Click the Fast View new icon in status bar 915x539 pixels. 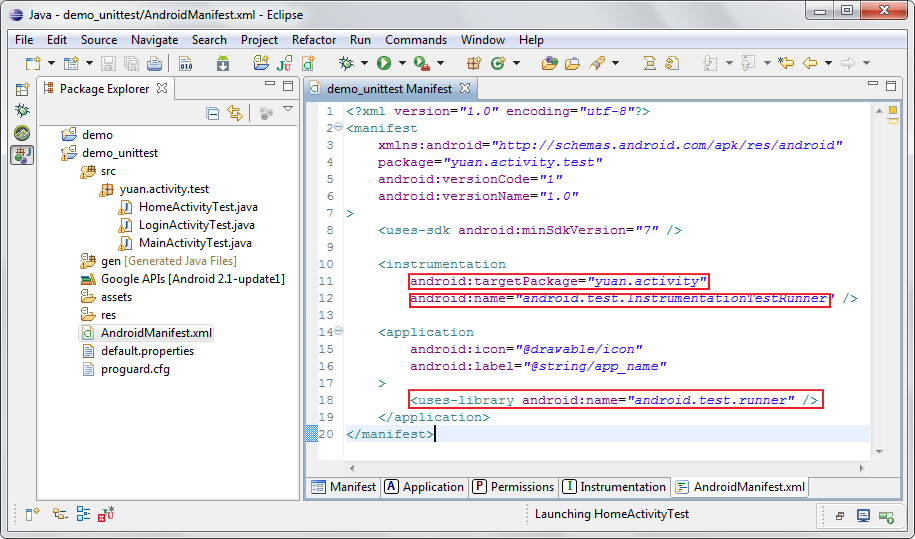pyautogui.click(x=33, y=514)
